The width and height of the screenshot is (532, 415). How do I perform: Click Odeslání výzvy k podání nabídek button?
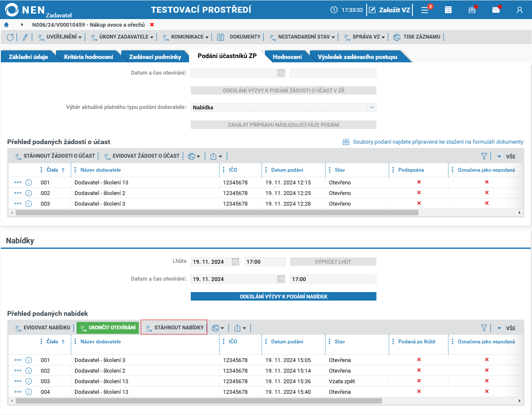[x=284, y=296]
